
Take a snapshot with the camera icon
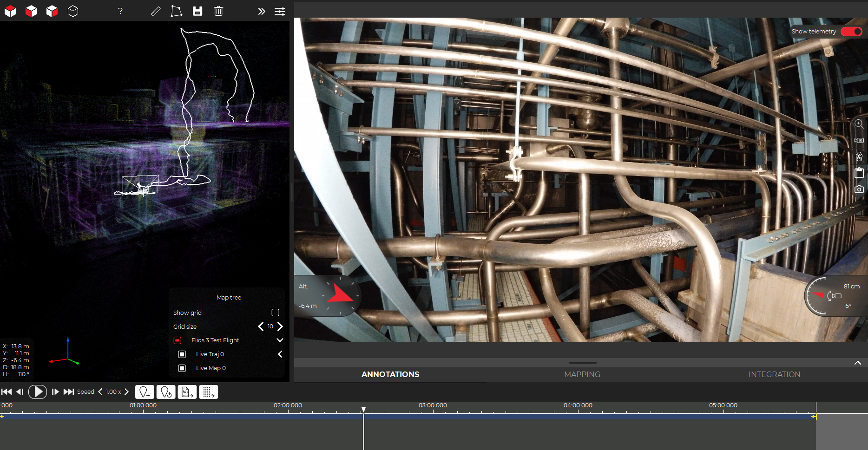click(859, 189)
